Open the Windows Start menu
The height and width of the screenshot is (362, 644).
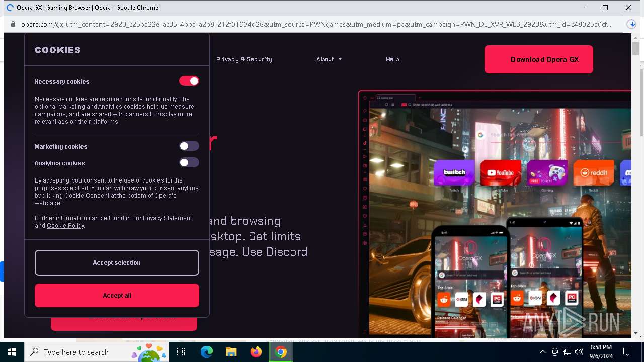coord(12,352)
